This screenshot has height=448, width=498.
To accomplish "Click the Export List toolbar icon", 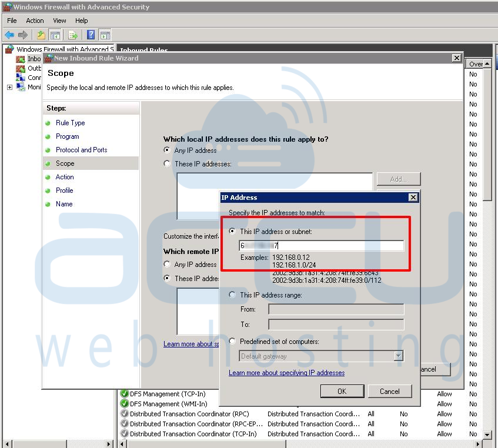I will point(73,35).
